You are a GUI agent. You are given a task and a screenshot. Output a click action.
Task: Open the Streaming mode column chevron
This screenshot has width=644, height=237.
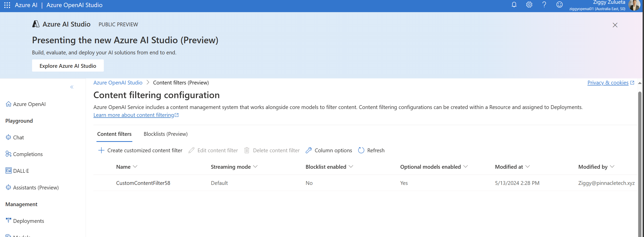tap(255, 166)
